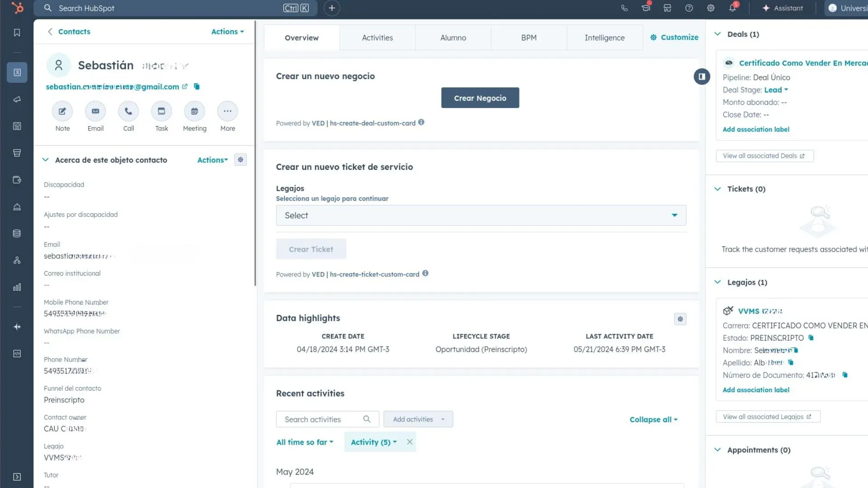Viewport: 868px width, 488px height.
Task: Click the Note icon for the contact
Action: [x=62, y=111]
